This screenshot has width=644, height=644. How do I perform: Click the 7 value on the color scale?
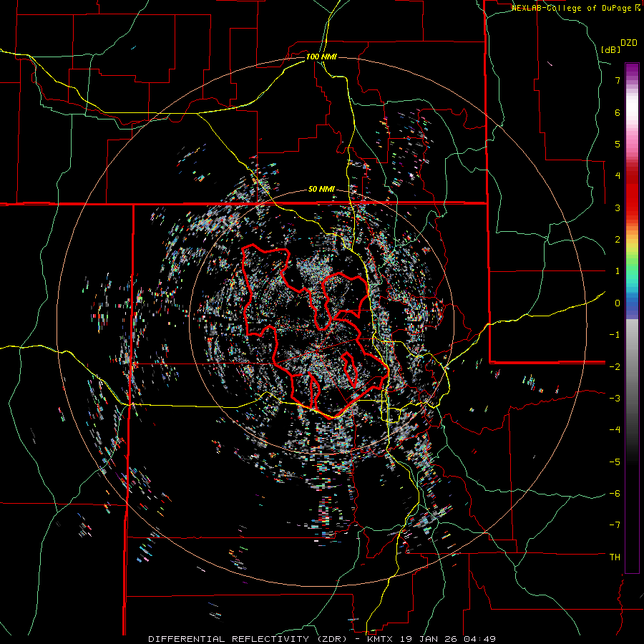(x=618, y=80)
